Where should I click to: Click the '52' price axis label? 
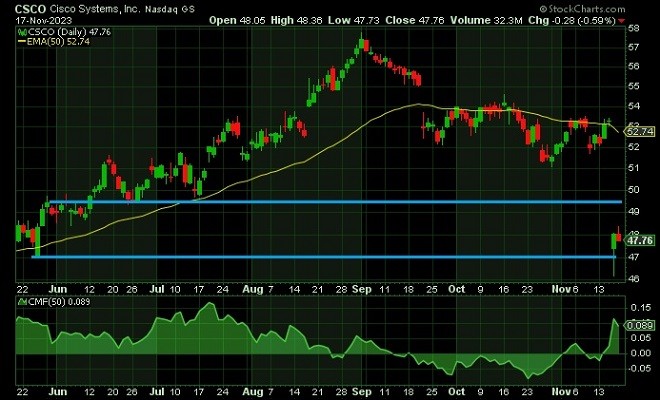634,147
